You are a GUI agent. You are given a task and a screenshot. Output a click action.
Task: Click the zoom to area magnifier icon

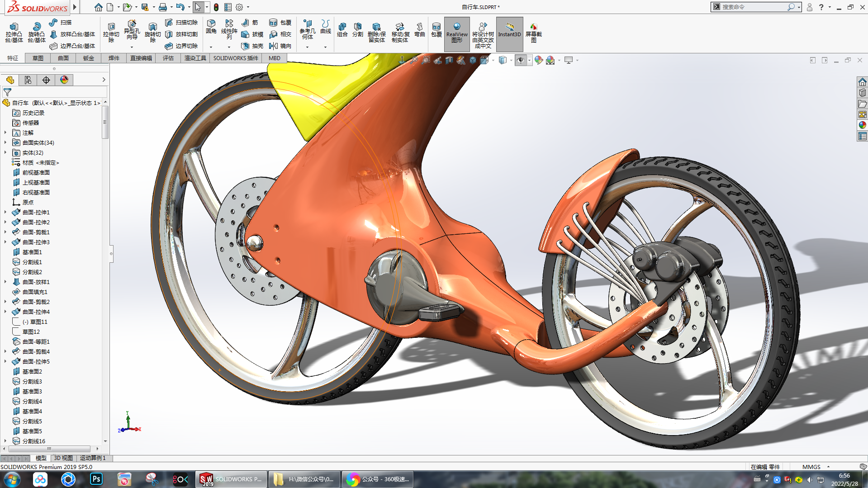point(426,60)
